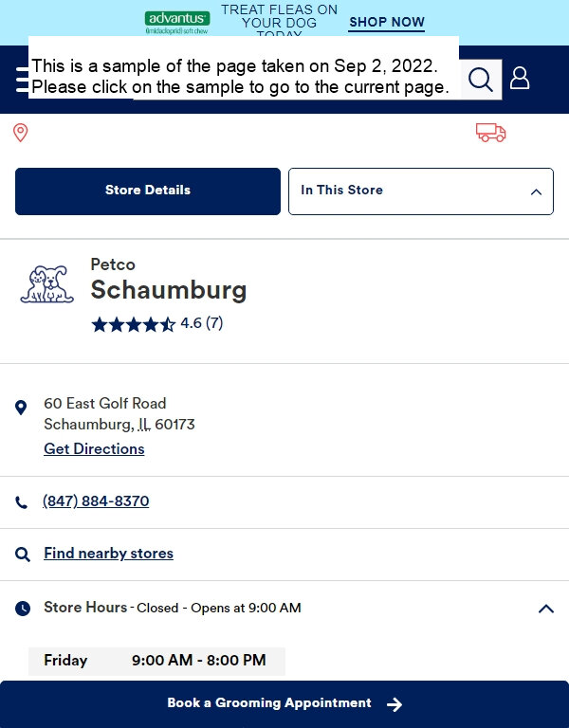
Task: Click SHOP NOW in the advantus ad
Action: pos(387,23)
